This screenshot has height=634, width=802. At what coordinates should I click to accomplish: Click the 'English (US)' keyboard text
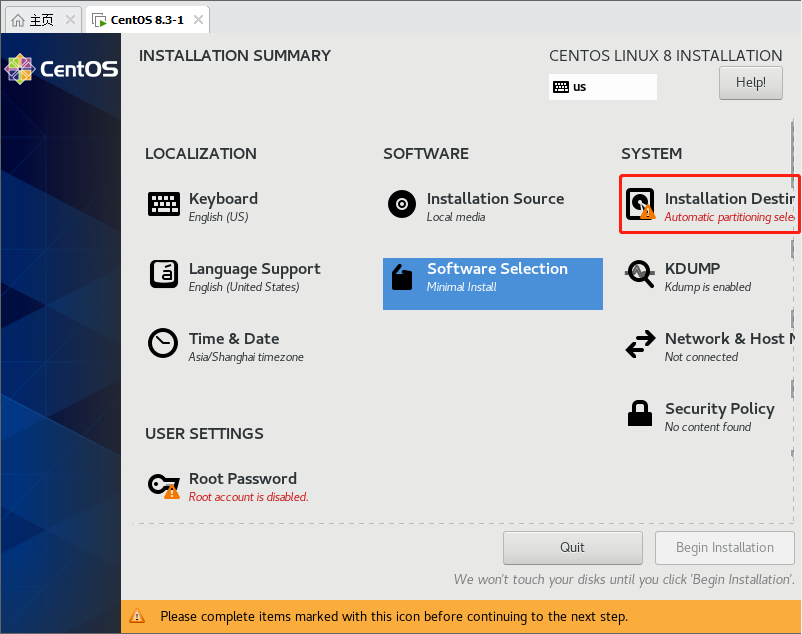tap(218, 217)
